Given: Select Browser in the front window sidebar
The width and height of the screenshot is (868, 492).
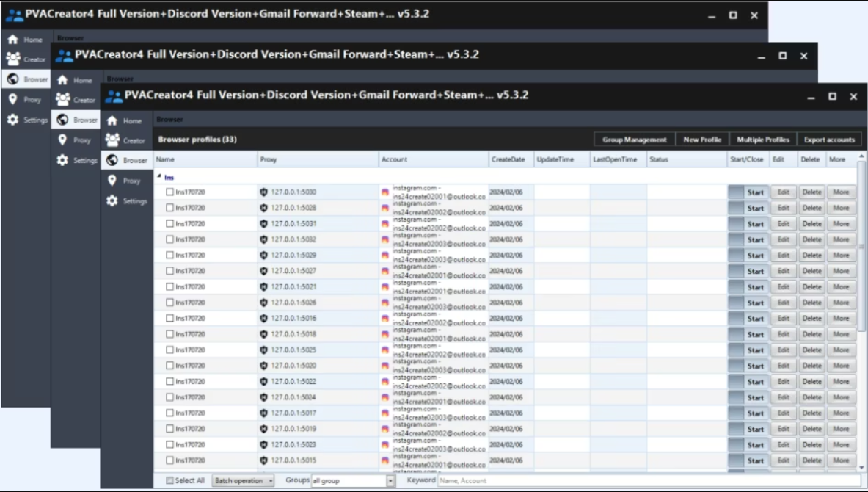Looking at the screenshot, I should [x=127, y=160].
